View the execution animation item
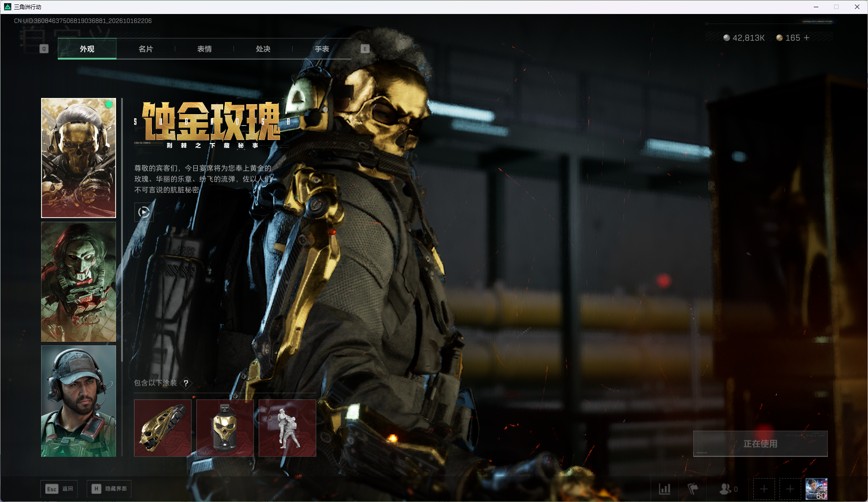Image resolution: width=868 pixels, height=502 pixels. click(x=287, y=428)
